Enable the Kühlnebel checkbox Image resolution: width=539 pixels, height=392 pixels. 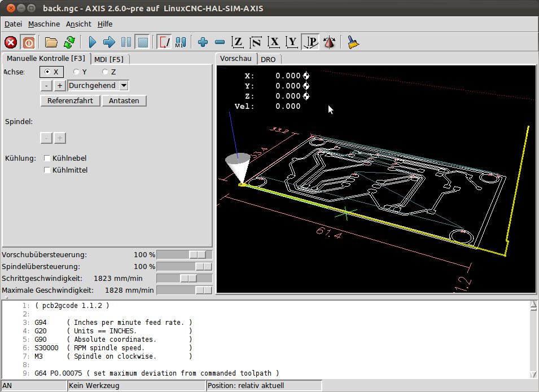(47, 158)
